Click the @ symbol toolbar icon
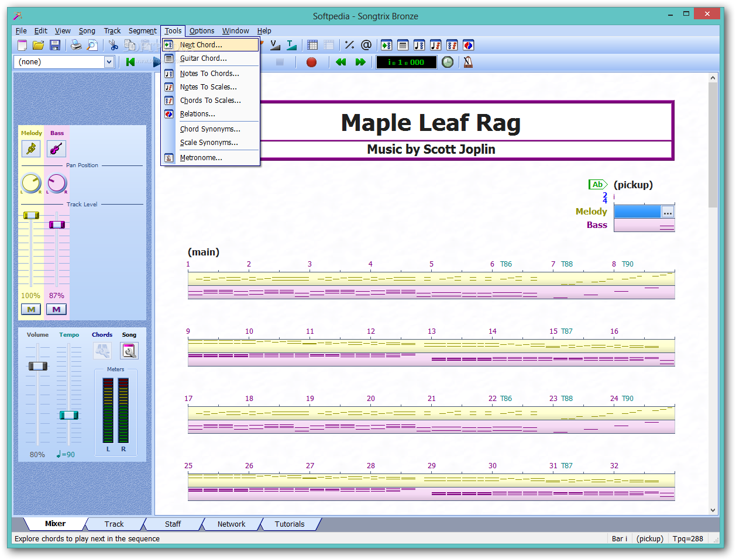This screenshot has width=736, height=560. point(366,45)
